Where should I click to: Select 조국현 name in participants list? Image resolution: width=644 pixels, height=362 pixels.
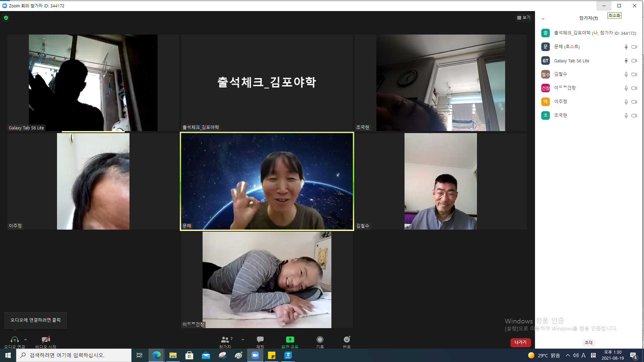coord(560,115)
